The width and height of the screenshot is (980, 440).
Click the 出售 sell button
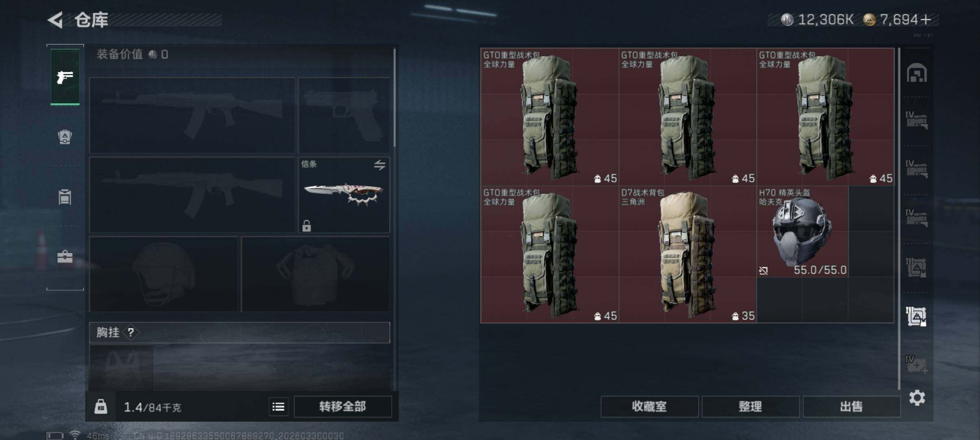[851, 407]
